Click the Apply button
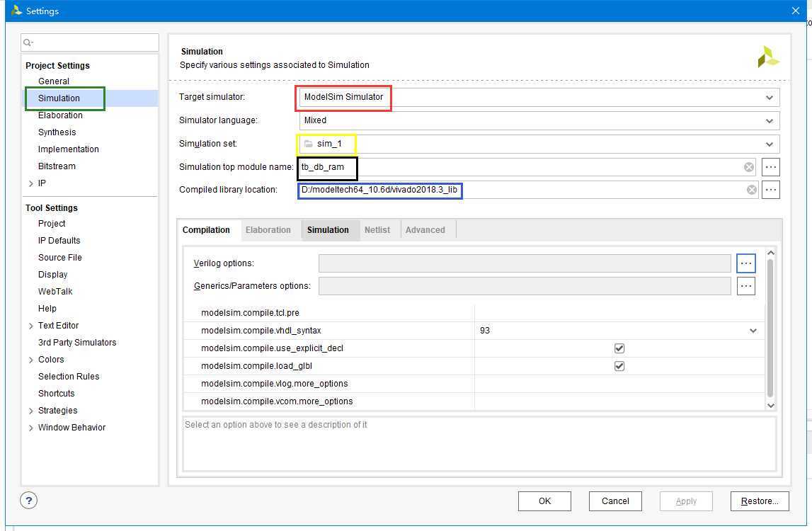 click(686, 501)
